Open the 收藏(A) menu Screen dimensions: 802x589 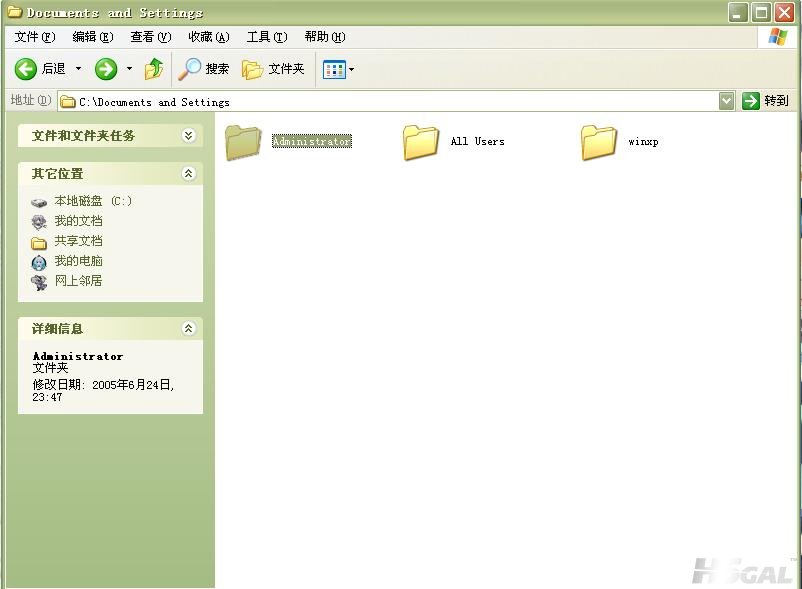click(x=209, y=37)
